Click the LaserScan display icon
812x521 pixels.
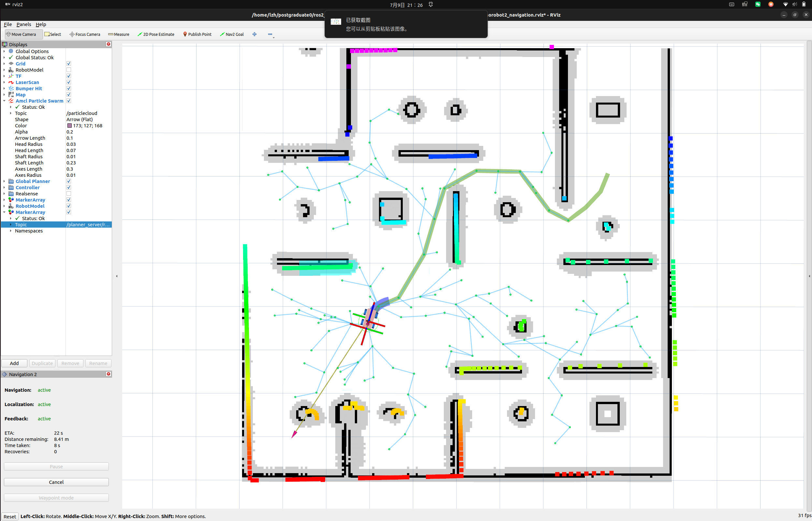pos(11,82)
